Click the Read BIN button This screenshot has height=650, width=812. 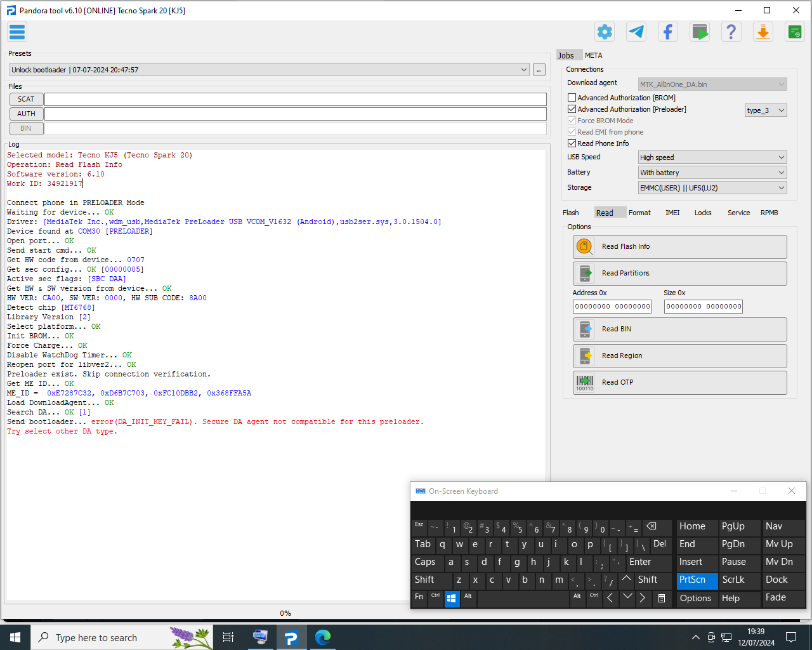[680, 329]
